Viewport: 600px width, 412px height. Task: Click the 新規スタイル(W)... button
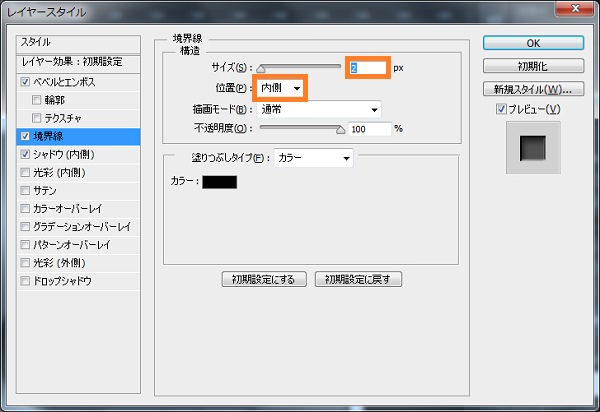click(x=533, y=89)
